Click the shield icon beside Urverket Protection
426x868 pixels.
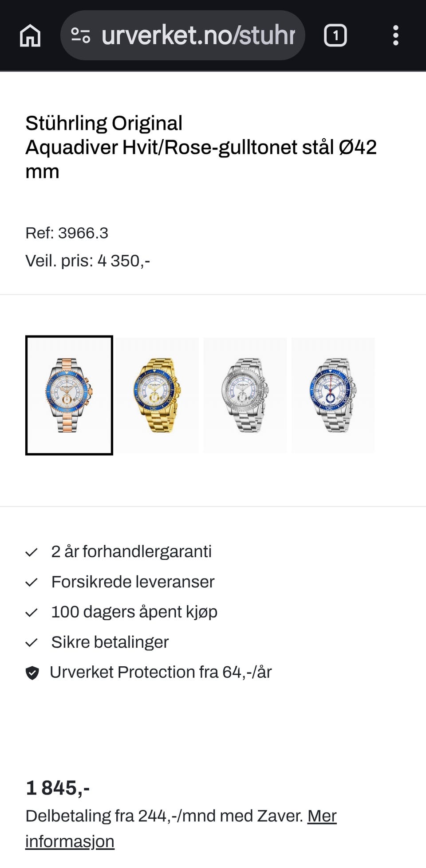[32, 673]
